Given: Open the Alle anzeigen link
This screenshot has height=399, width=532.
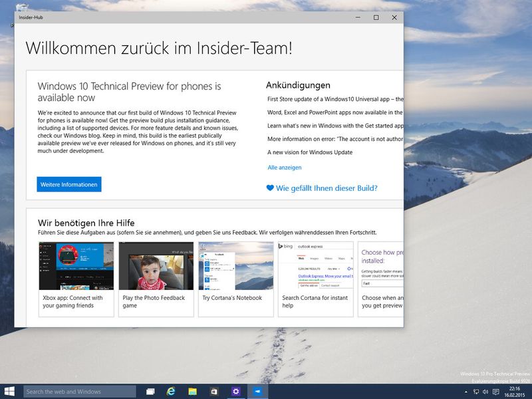Looking at the screenshot, I should click(x=285, y=168).
